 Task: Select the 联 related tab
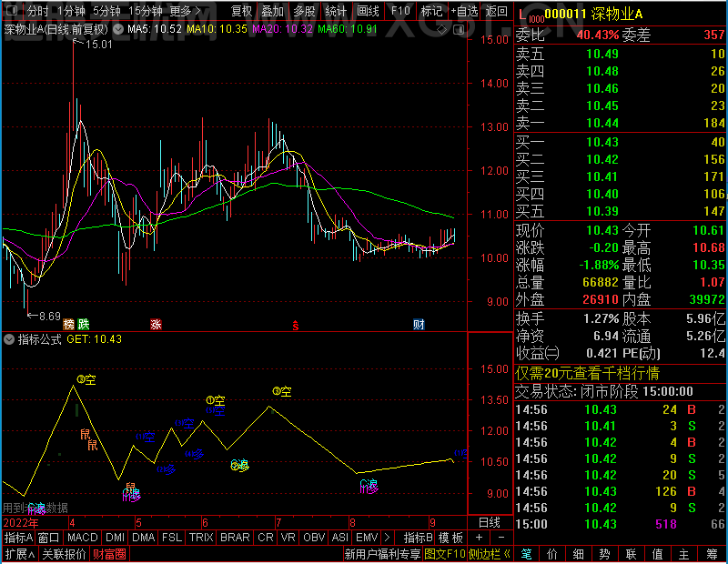pyautogui.click(x=631, y=554)
